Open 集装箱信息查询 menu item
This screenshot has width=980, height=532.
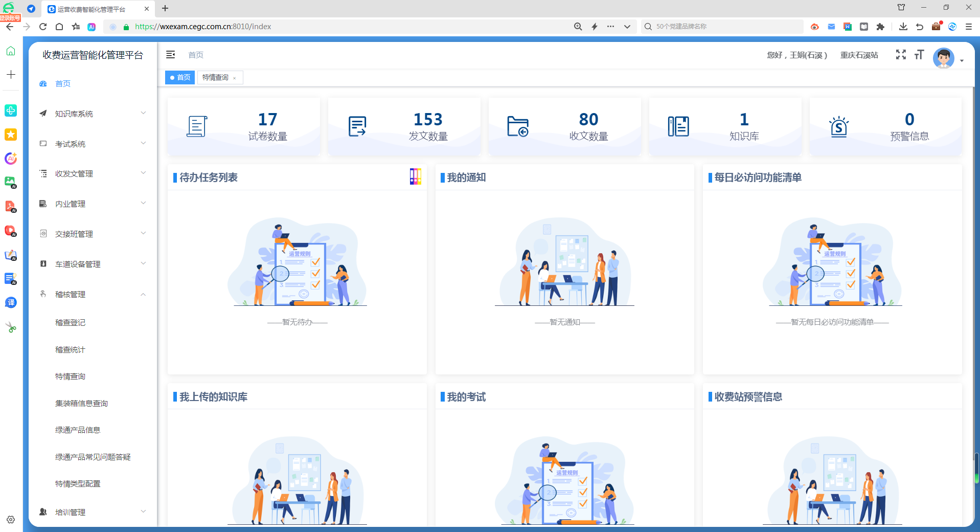[81, 404]
